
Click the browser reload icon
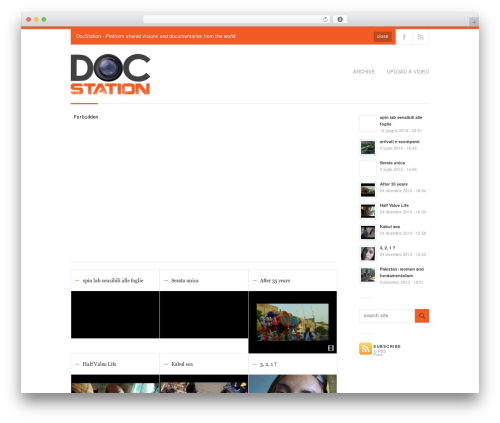coord(325,20)
